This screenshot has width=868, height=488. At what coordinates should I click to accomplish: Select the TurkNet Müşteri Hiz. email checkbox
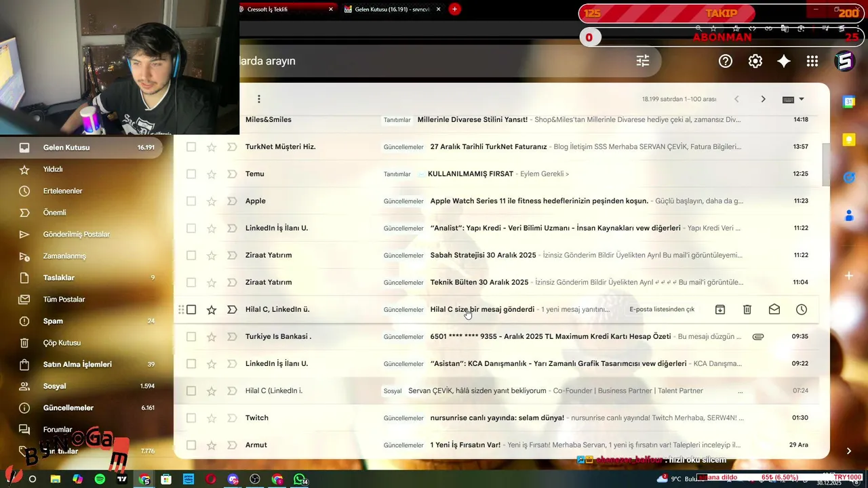191,147
